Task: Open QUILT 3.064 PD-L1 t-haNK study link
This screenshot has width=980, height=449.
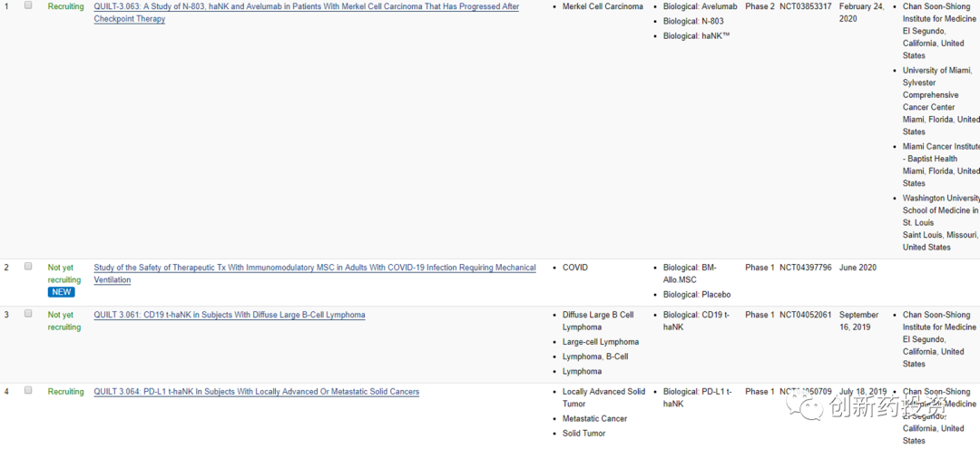Action: coord(256,392)
